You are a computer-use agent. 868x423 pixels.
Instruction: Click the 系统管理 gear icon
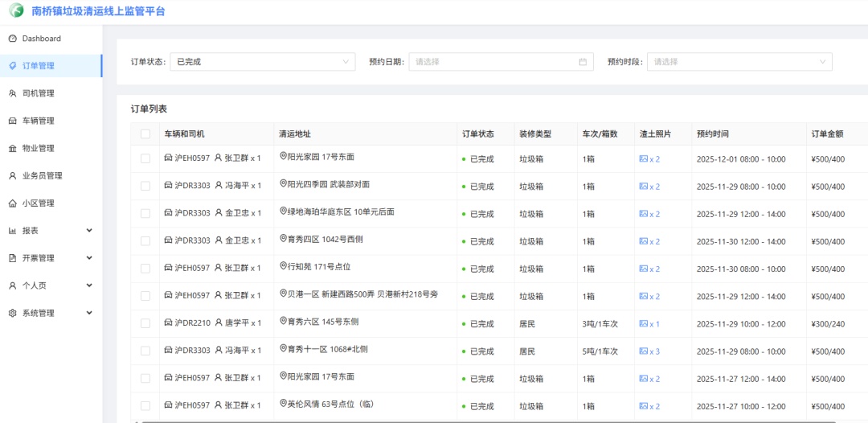12,314
